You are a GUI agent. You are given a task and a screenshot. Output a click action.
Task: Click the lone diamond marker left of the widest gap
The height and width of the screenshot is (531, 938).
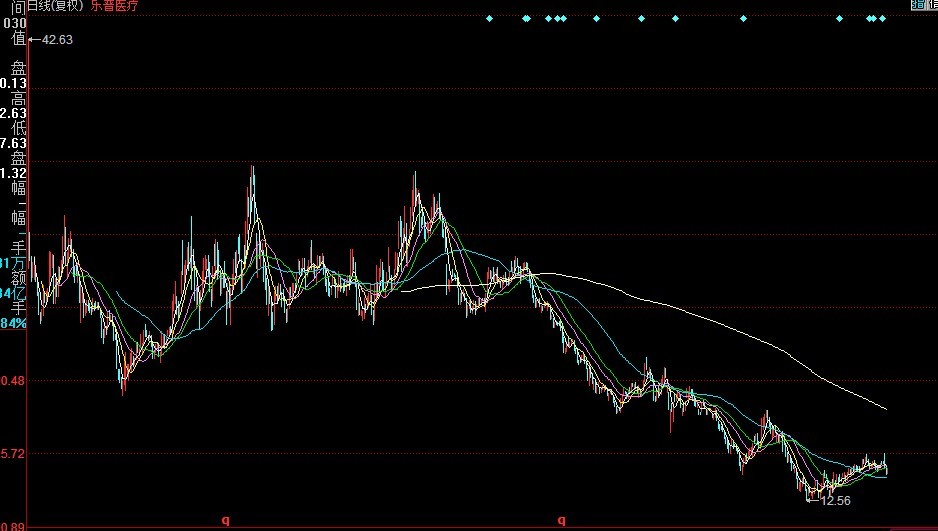(x=743, y=19)
